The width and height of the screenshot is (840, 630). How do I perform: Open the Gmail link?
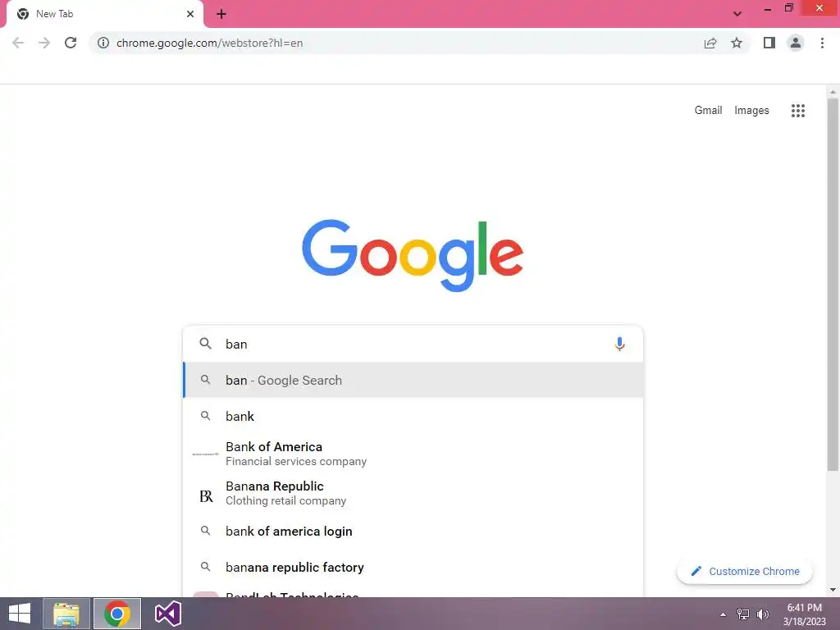click(x=708, y=111)
